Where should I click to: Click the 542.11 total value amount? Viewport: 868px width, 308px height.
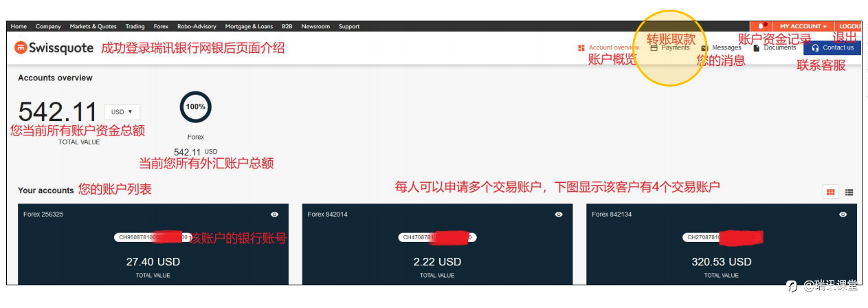click(x=58, y=112)
